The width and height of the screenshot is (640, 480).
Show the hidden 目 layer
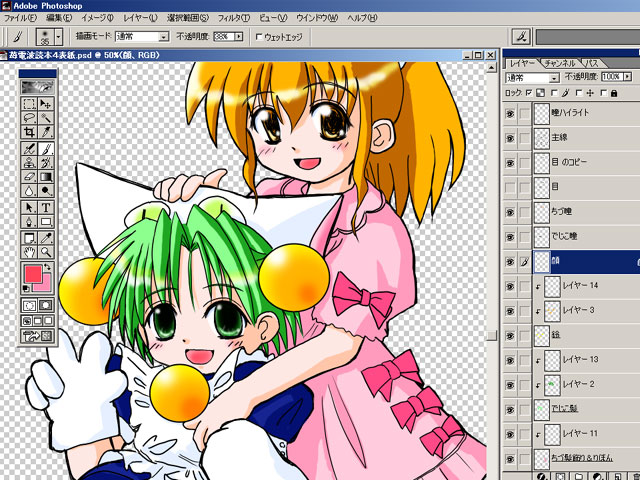tap(510, 187)
